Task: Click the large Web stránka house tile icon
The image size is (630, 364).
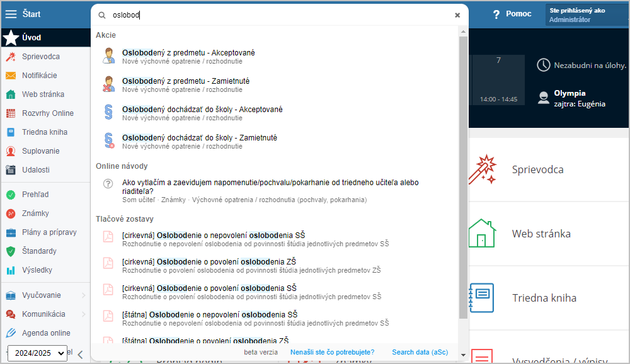Action: click(482, 234)
